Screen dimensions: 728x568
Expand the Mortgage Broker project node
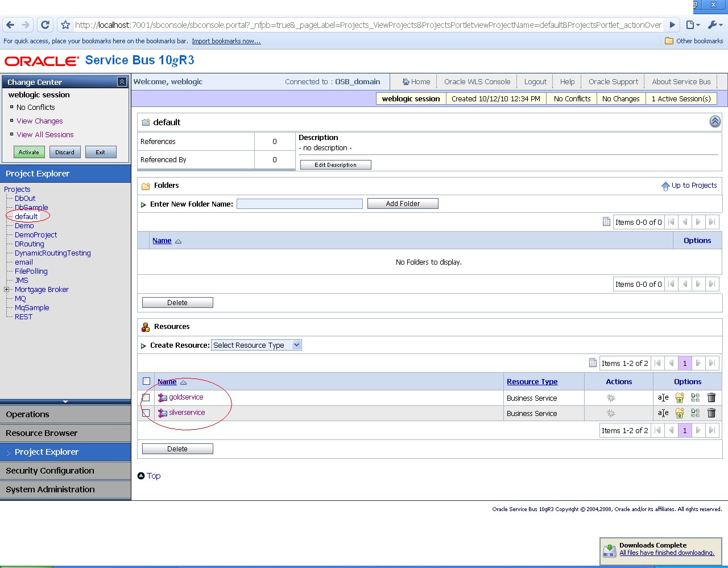tap(7, 289)
